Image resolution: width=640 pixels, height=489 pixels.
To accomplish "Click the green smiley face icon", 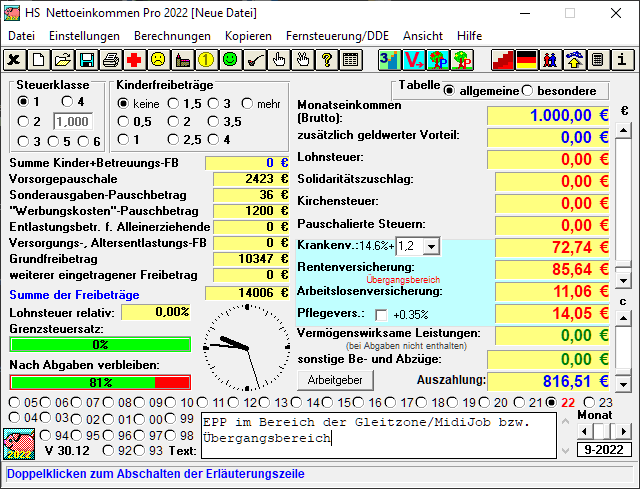I will point(230,60).
